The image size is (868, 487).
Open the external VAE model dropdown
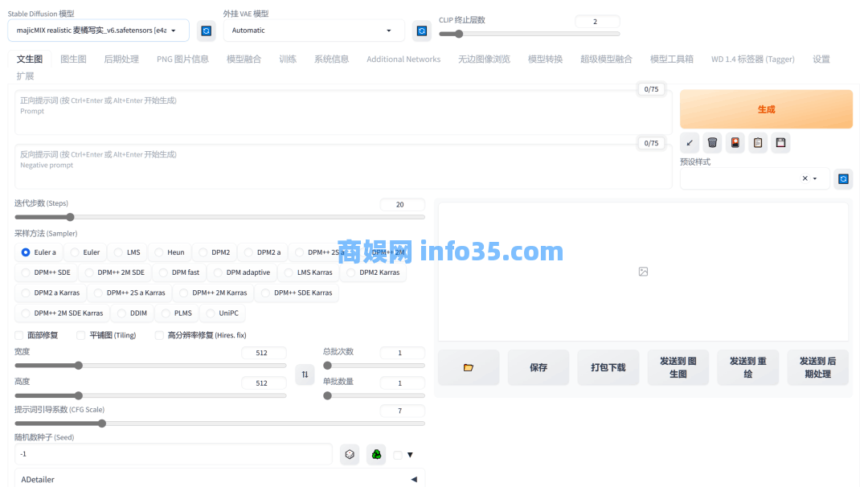(314, 31)
